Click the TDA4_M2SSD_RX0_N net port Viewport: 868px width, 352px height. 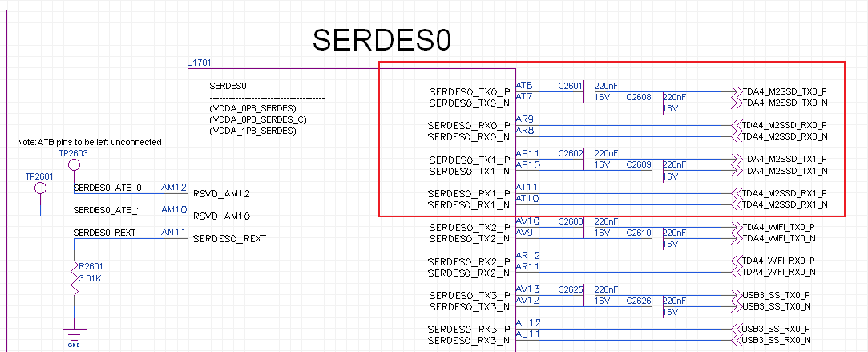pyautogui.click(x=780, y=136)
